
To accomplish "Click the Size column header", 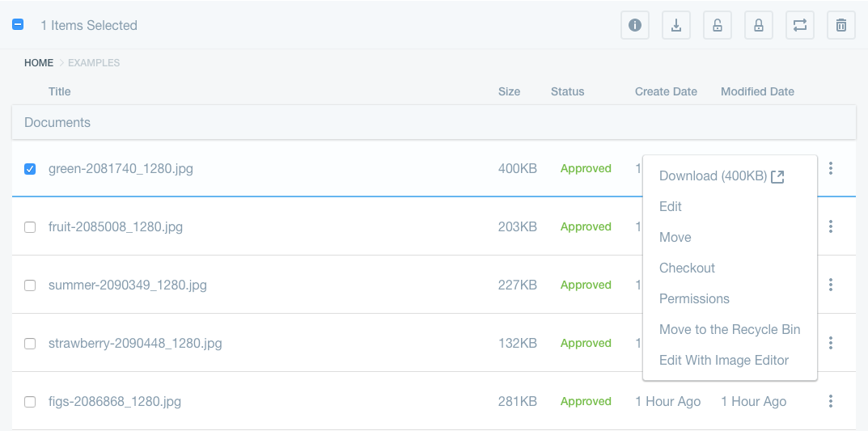I will [509, 91].
